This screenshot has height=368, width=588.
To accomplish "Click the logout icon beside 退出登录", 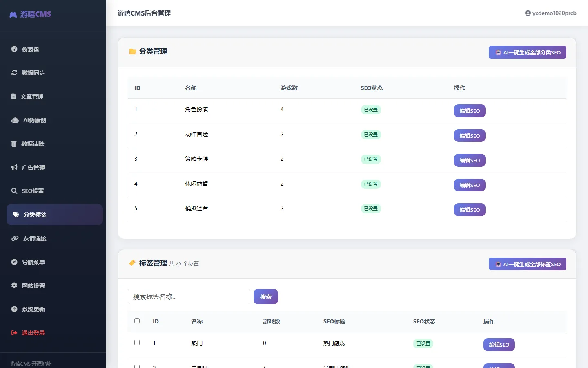I will 14,333.
